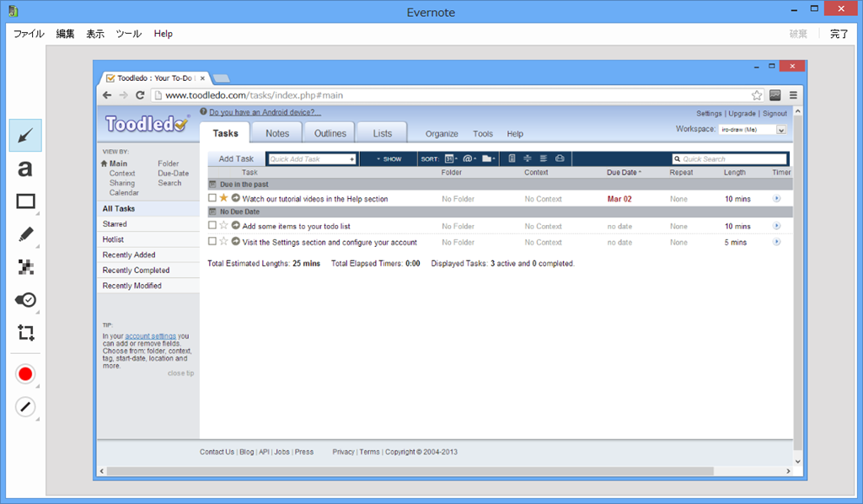
Task: Open the red color picker
Action: click(x=25, y=374)
